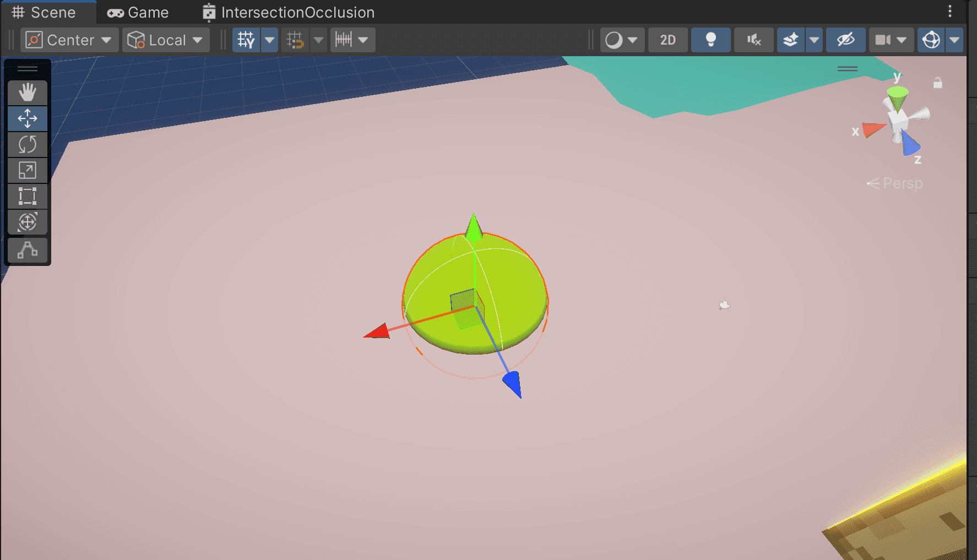Open the custom editor tools button
The width and height of the screenshot is (977, 560).
point(28,251)
